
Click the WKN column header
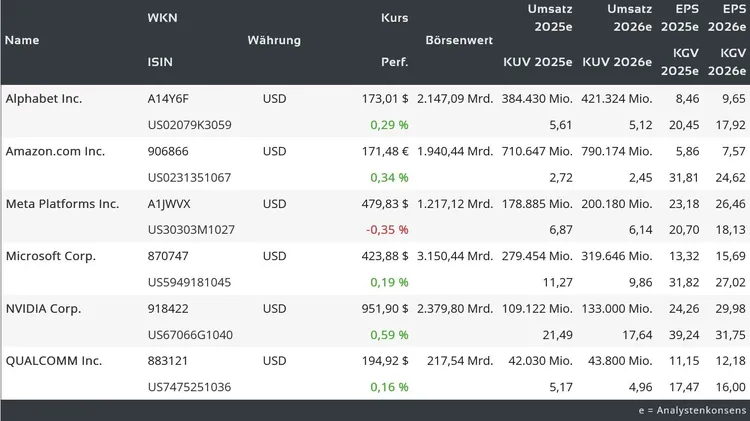tap(162, 18)
